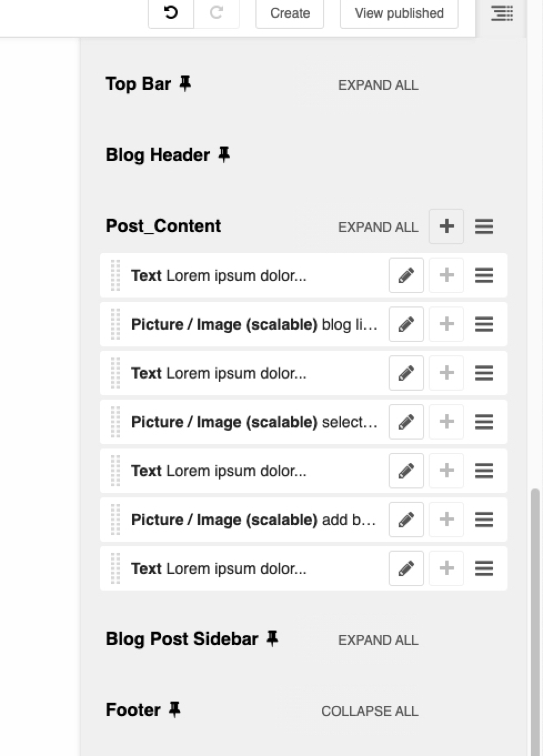Image resolution: width=543 pixels, height=756 pixels.
Task: Click the undo arrow icon
Action: coord(170,13)
